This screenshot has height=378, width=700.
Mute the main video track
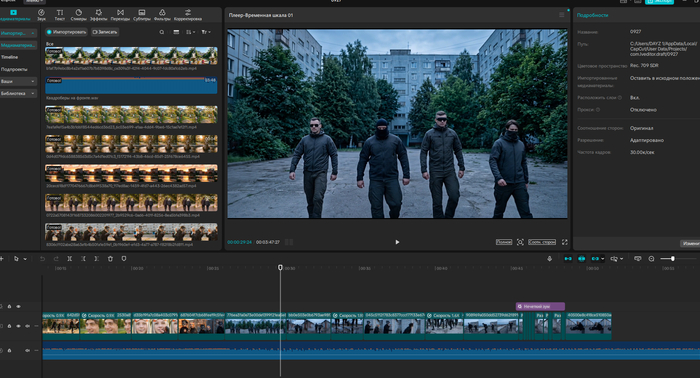(x=27, y=326)
